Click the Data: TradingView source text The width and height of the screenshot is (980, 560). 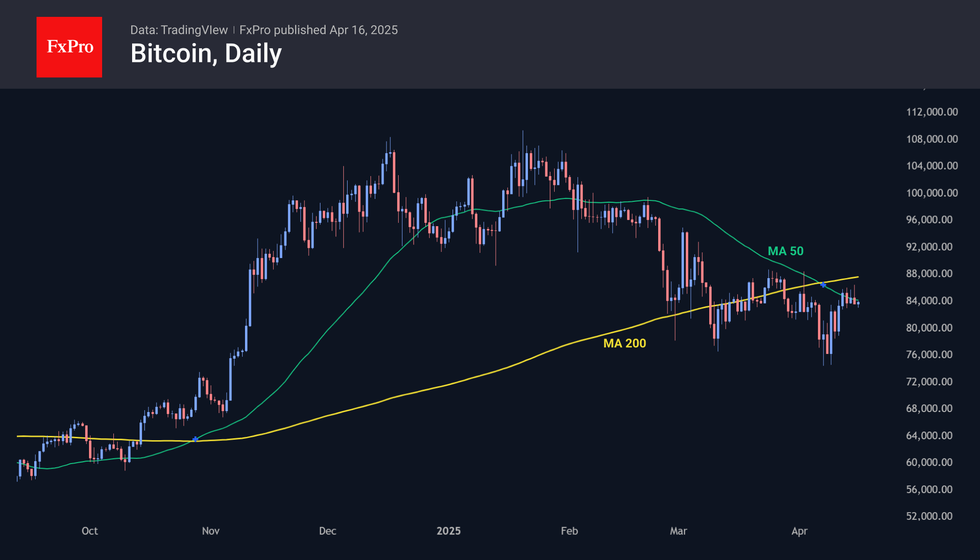click(179, 30)
